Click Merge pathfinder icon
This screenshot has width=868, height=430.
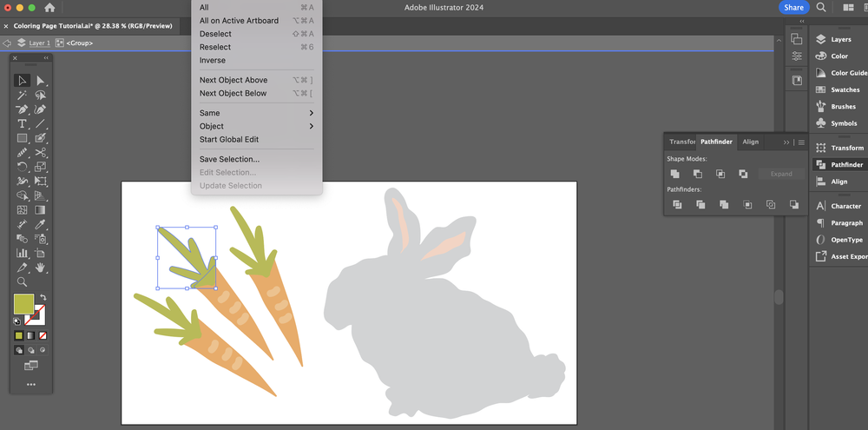coord(724,204)
